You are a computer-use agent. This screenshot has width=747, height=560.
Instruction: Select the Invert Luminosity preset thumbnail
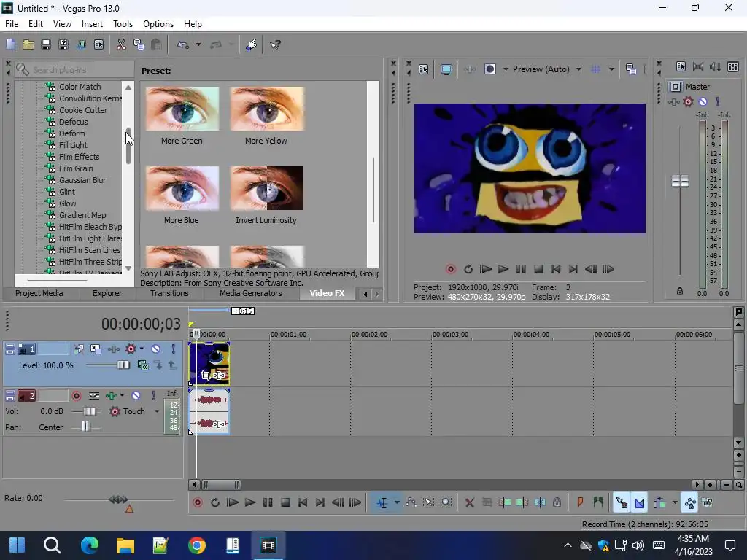(267, 189)
